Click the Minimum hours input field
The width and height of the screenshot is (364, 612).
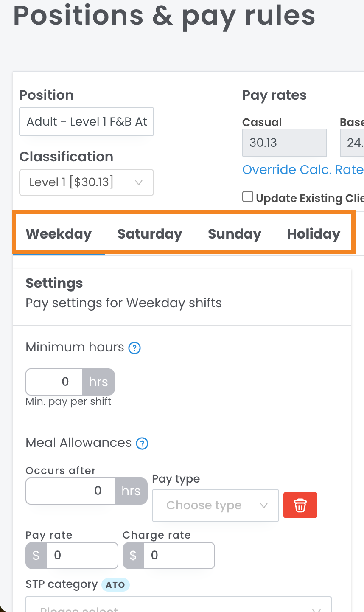pos(54,382)
